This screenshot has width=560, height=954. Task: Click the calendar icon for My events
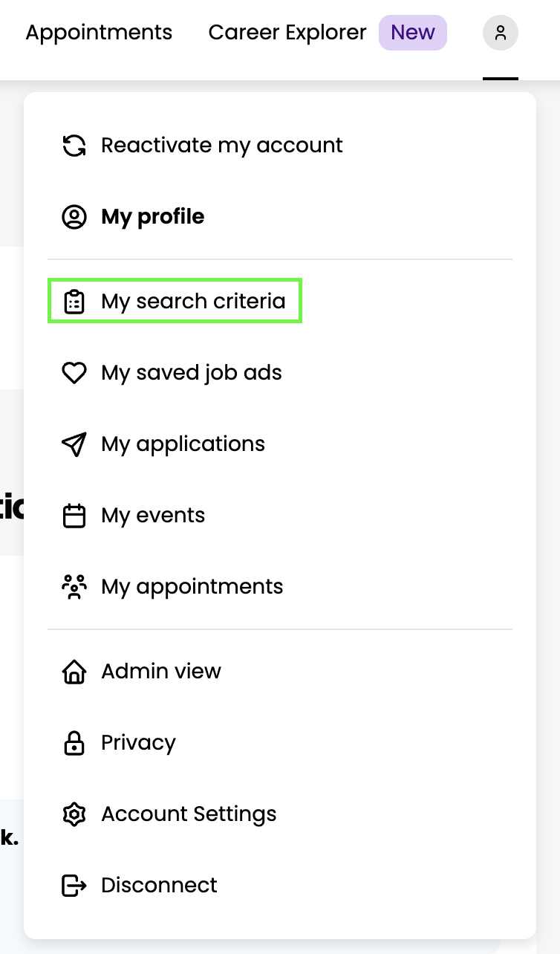74,515
